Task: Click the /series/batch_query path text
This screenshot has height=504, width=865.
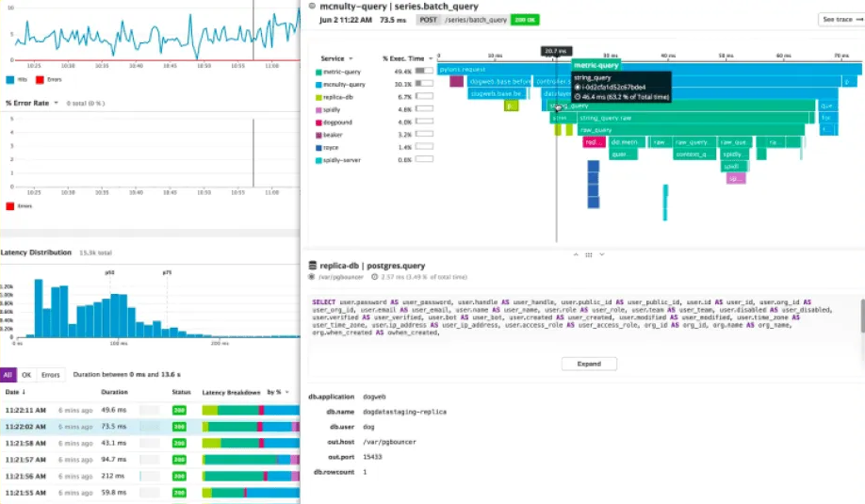Action: [x=476, y=20]
